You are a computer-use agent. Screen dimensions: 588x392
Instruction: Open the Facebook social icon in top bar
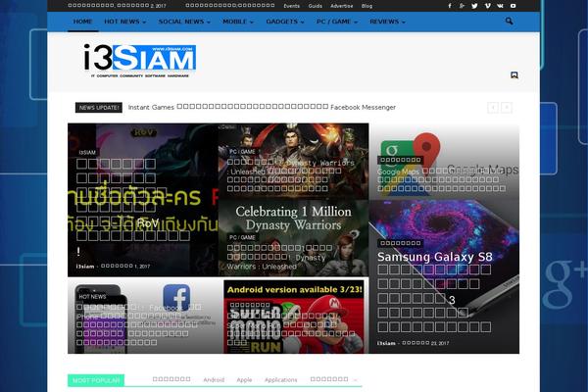tap(450, 6)
